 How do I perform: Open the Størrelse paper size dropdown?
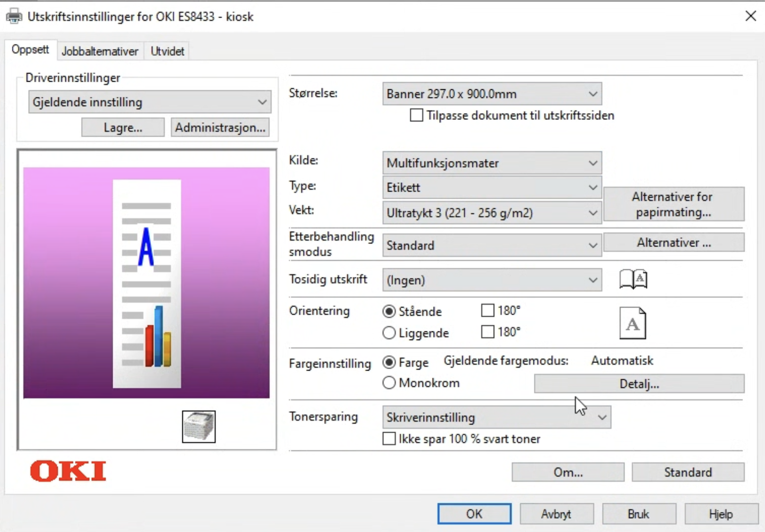point(491,94)
